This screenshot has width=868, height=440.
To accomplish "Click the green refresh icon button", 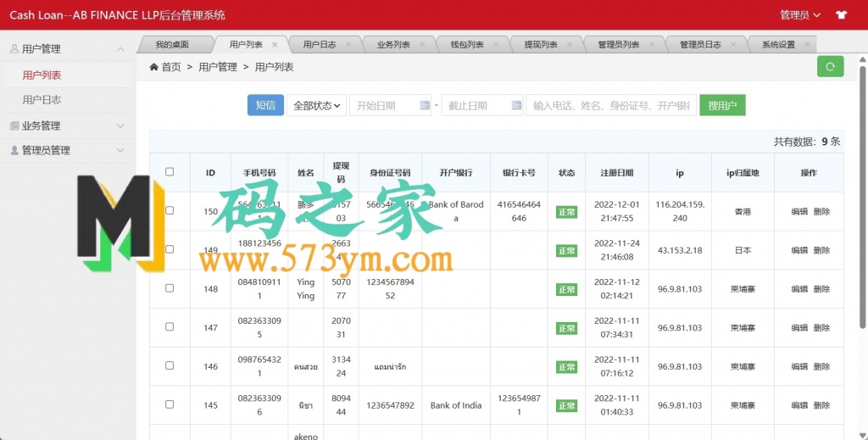I will pos(830,66).
